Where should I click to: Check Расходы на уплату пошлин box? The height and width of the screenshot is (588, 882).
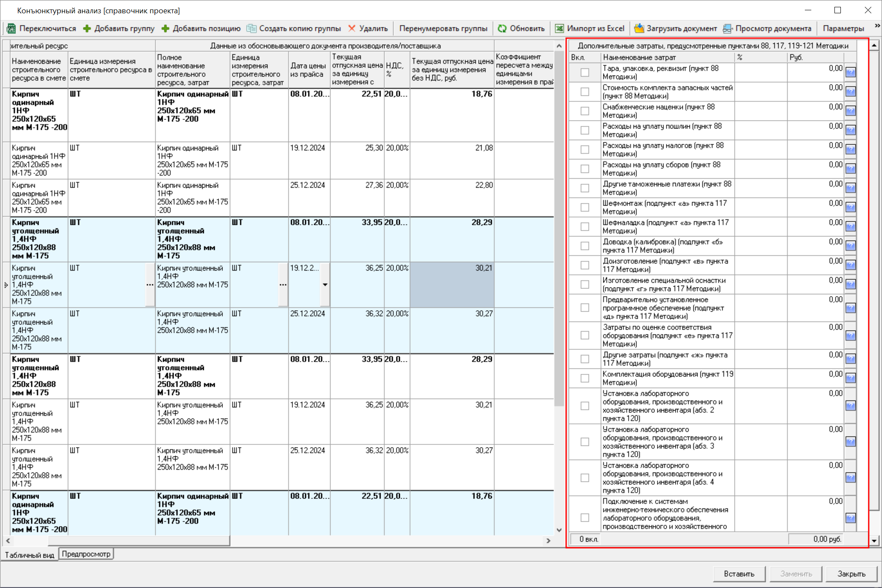(x=585, y=130)
